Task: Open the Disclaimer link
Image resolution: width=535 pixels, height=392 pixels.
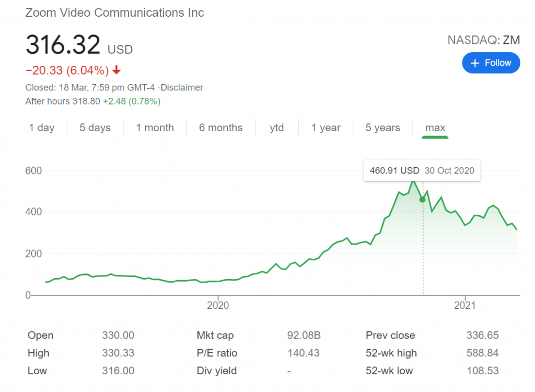Action: [182, 88]
